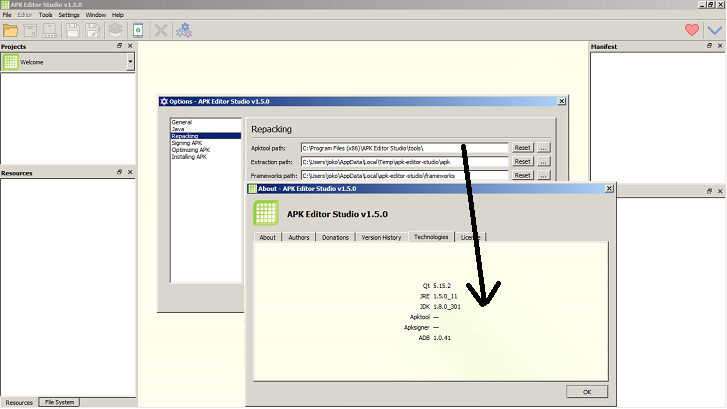Select the Resources bottom tab
Viewport: 727px width, 409px height.
(19, 402)
